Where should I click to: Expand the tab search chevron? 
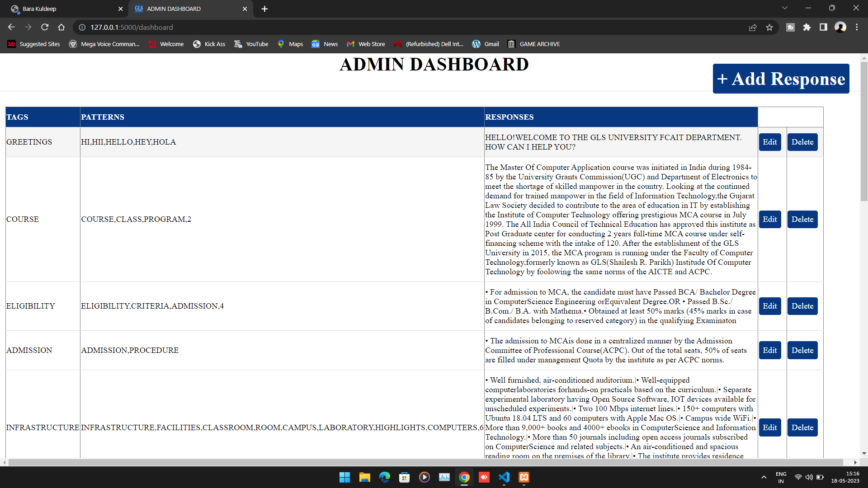tap(785, 8)
